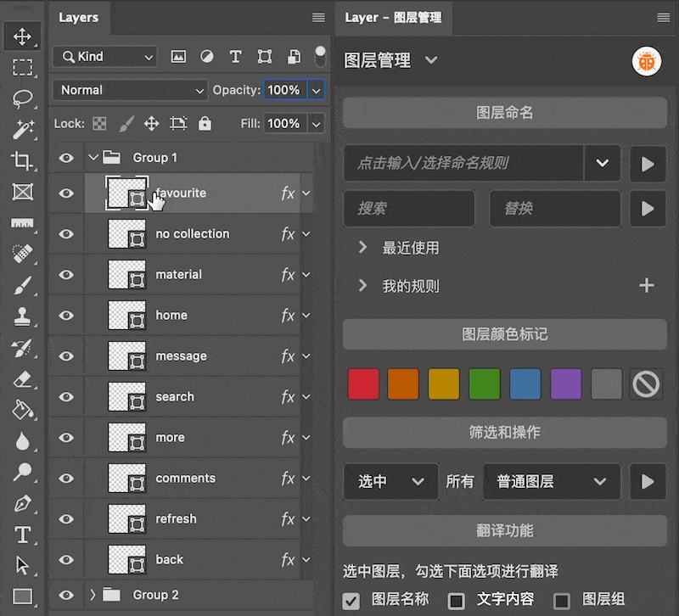Select the Pen tool

click(x=22, y=503)
